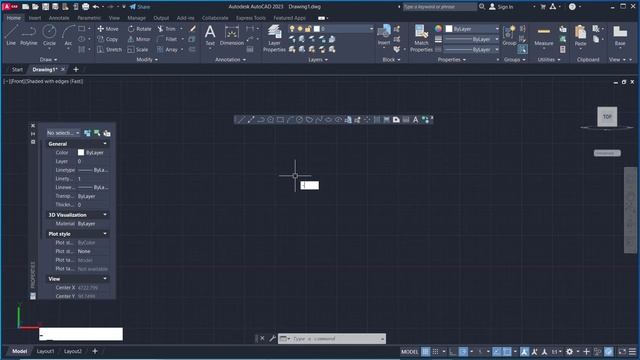Open Layer Properties manager
This screenshot has width=640, height=360.
(x=274, y=38)
